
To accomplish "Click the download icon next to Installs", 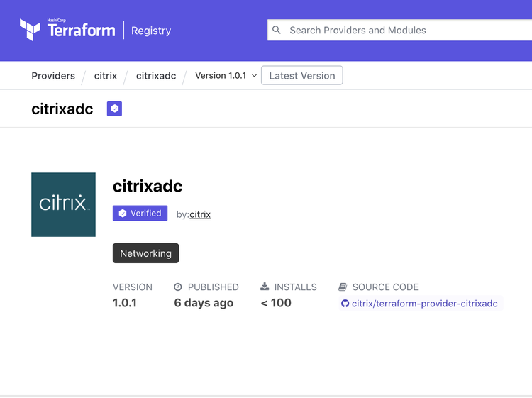I will click(265, 287).
